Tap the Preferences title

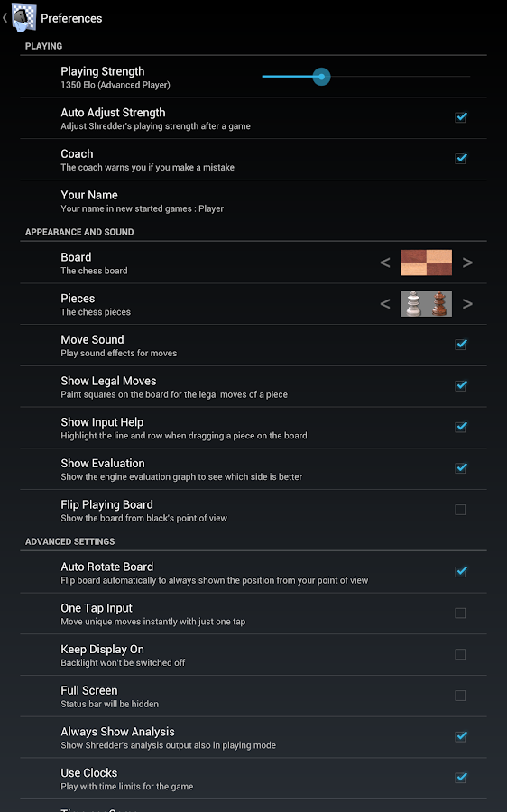(71, 18)
